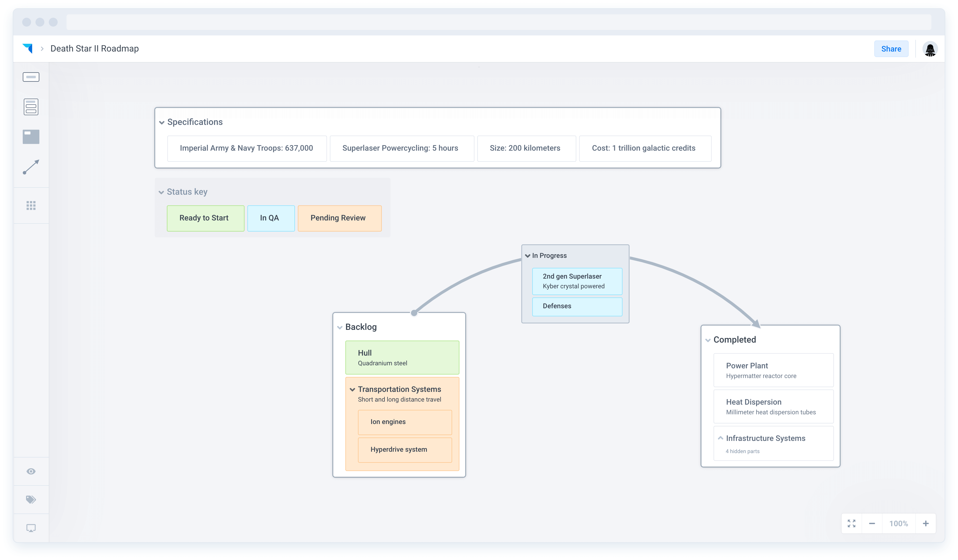
Task: Click the browser address bar field
Action: click(498, 22)
